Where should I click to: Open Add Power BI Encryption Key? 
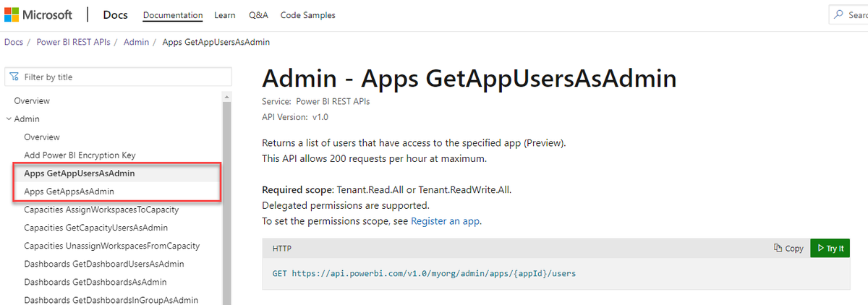[80, 155]
